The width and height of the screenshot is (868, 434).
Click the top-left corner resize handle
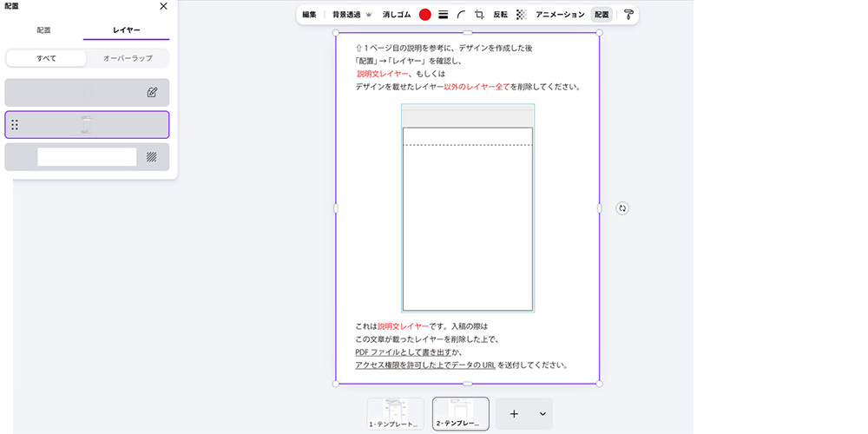pos(335,33)
